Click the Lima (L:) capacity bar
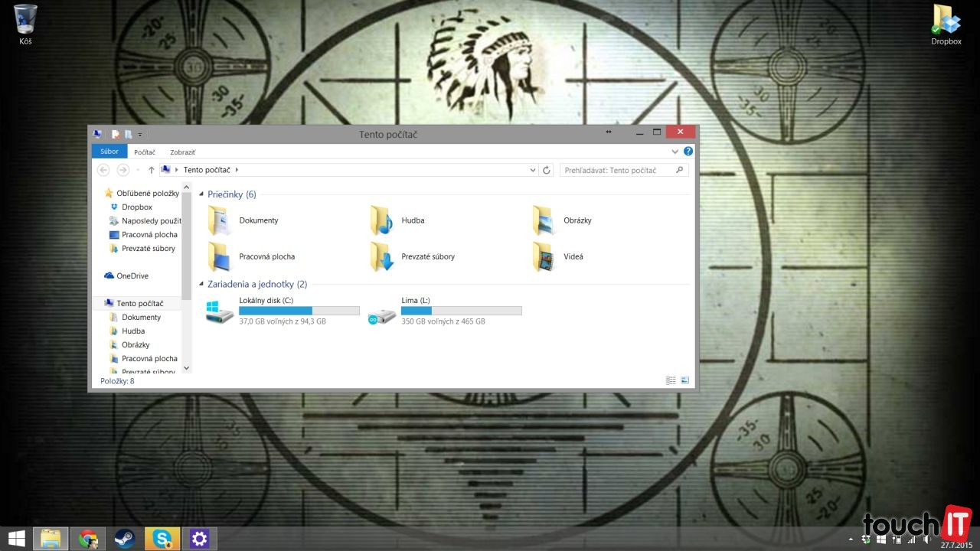 tap(462, 311)
